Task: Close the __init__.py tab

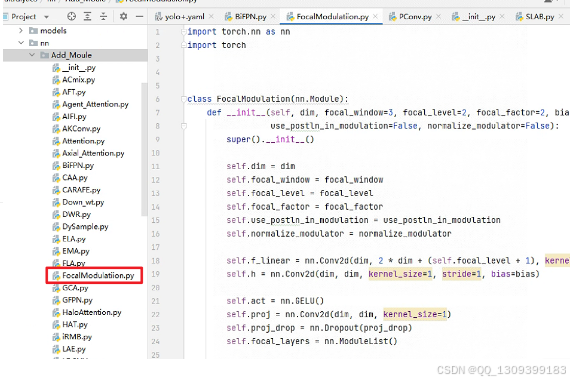Action: tap(502, 16)
